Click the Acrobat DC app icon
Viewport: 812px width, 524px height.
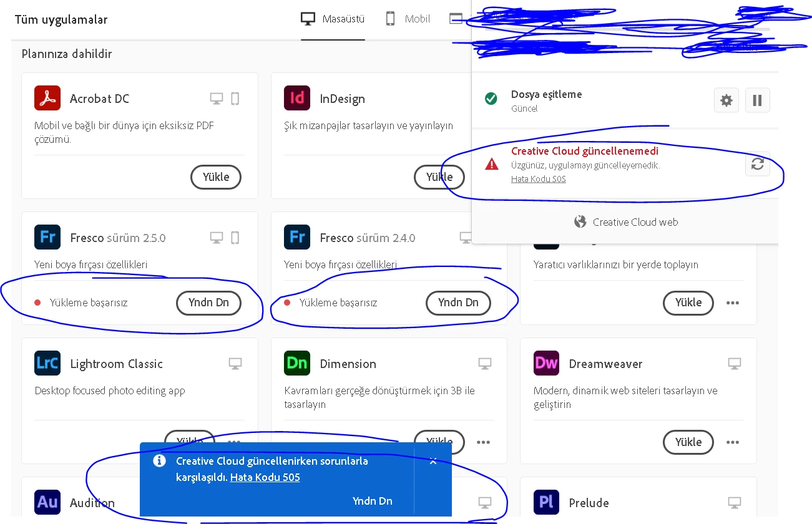tap(47, 99)
